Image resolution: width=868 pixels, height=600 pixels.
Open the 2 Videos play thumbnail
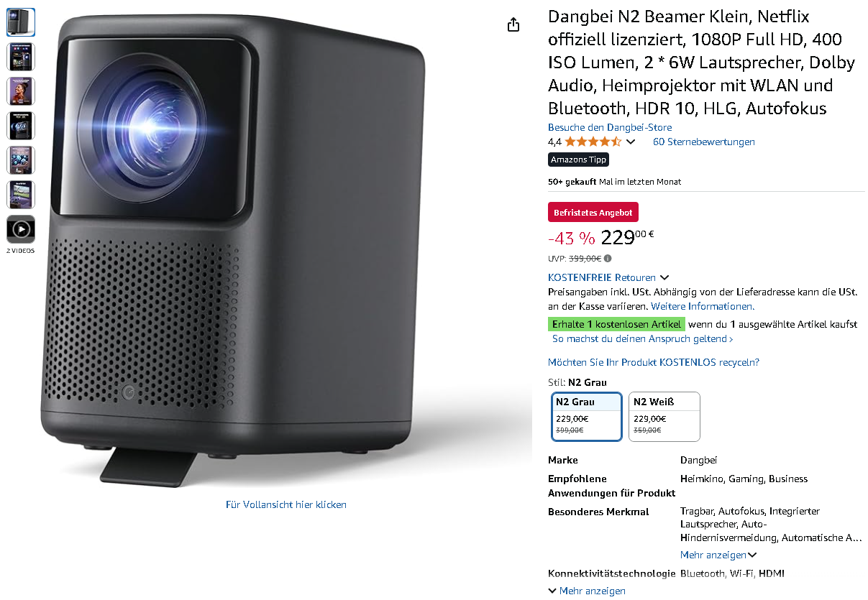click(21, 229)
